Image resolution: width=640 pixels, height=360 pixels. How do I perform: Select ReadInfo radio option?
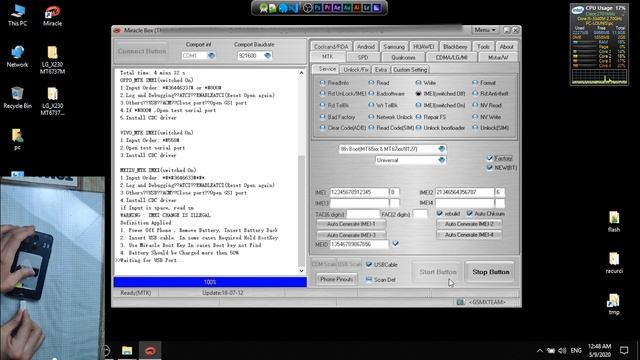[x=322, y=82]
